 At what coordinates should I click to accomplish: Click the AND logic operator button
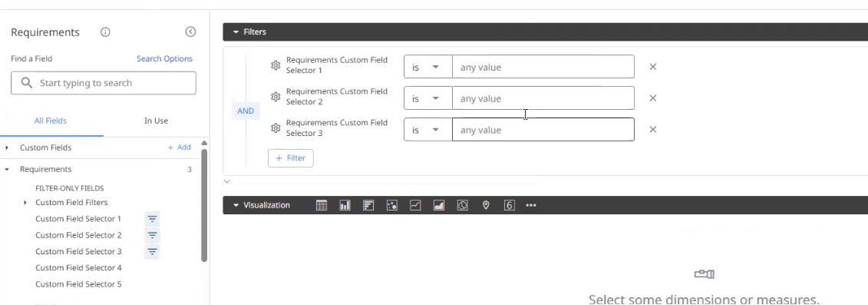[x=246, y=111]
